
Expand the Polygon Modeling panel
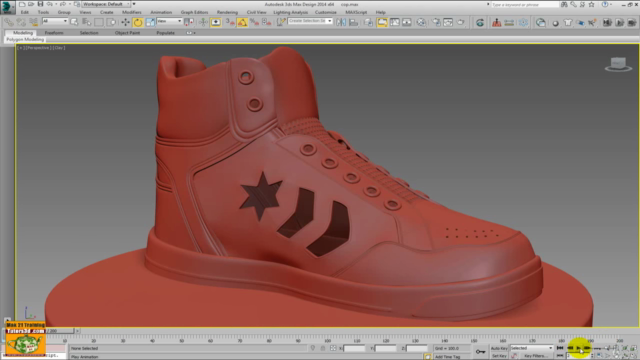click(x=25, y=40)
